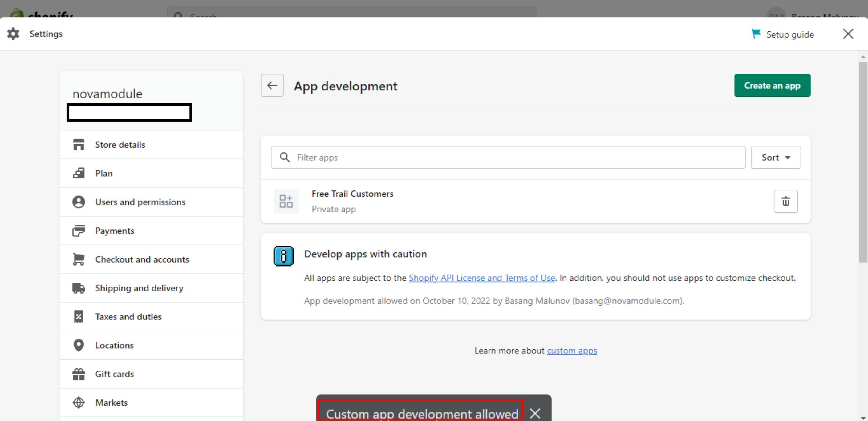This screenshot has width=868, height=421.
Task: Go back using the arrow button
Action: pyautogui.click(x=272, y=86)
